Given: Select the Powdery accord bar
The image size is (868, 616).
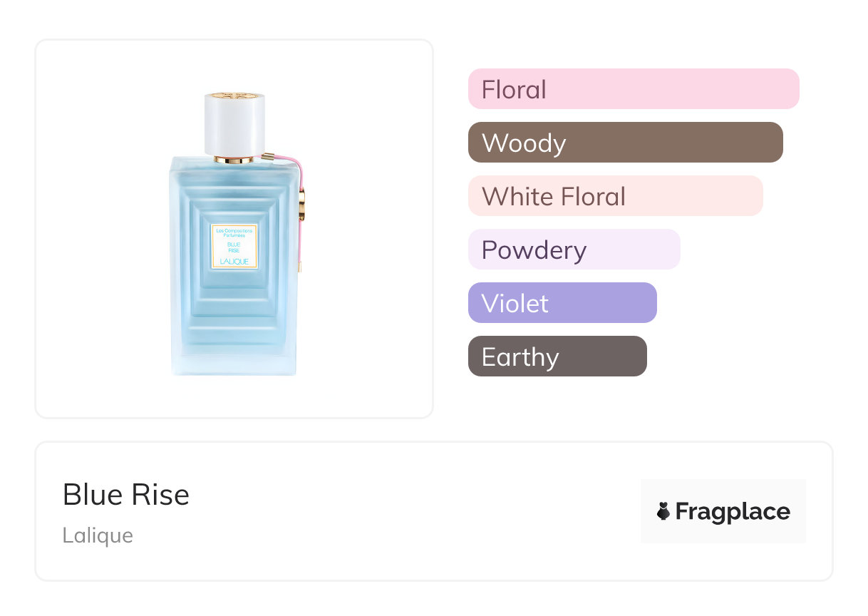Looking at the screenshot, I should click(574, 250).
